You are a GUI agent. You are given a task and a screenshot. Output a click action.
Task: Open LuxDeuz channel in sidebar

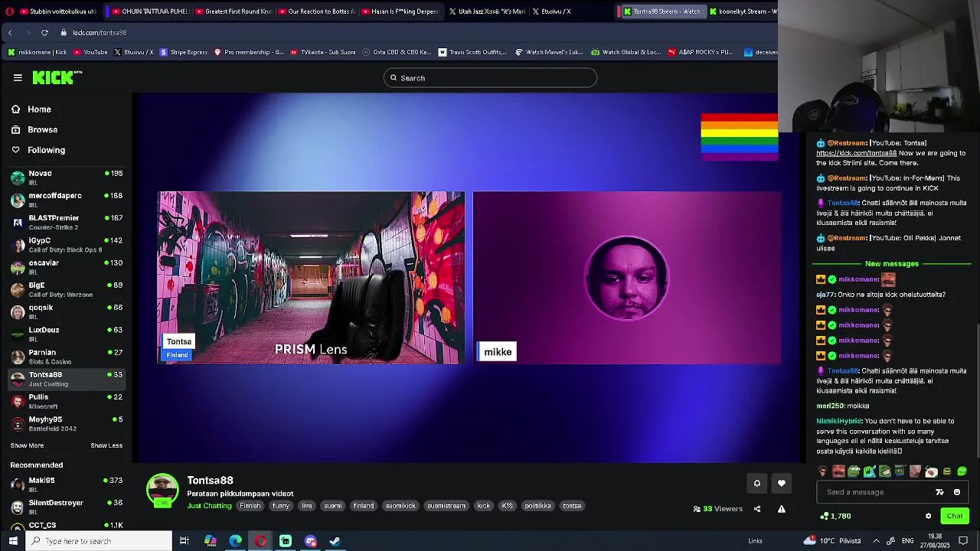point(67,334)
